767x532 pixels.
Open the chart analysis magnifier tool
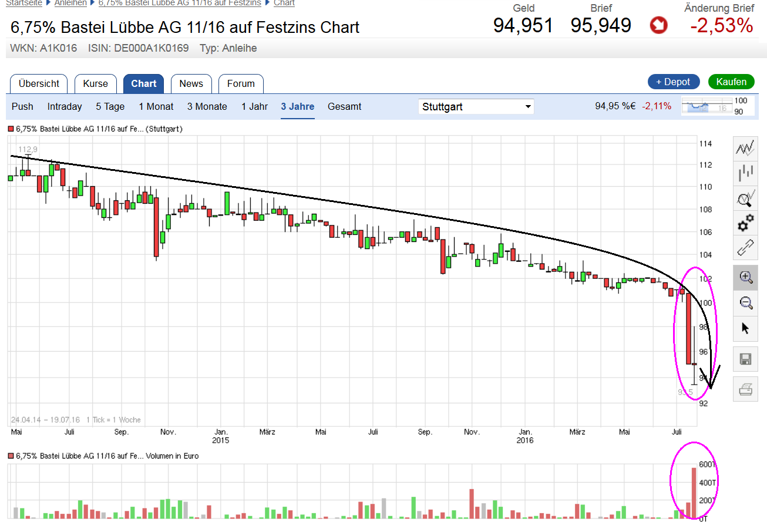pos(745,199)
